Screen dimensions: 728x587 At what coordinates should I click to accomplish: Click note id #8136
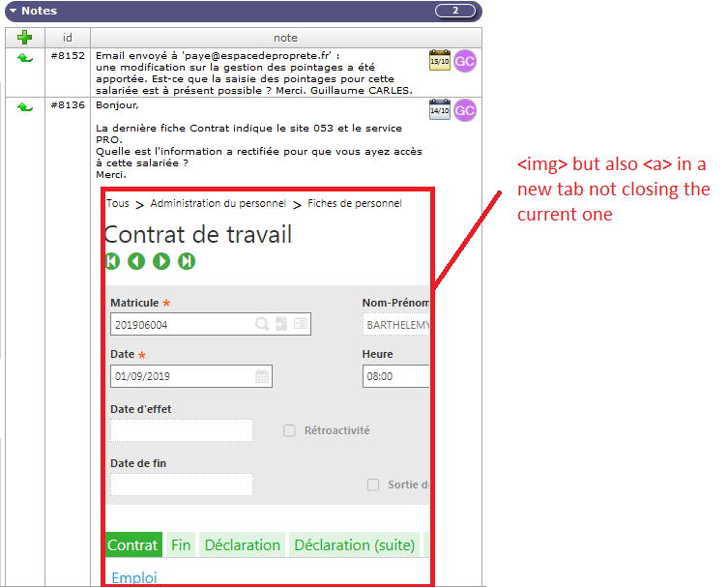pos(68,105)
